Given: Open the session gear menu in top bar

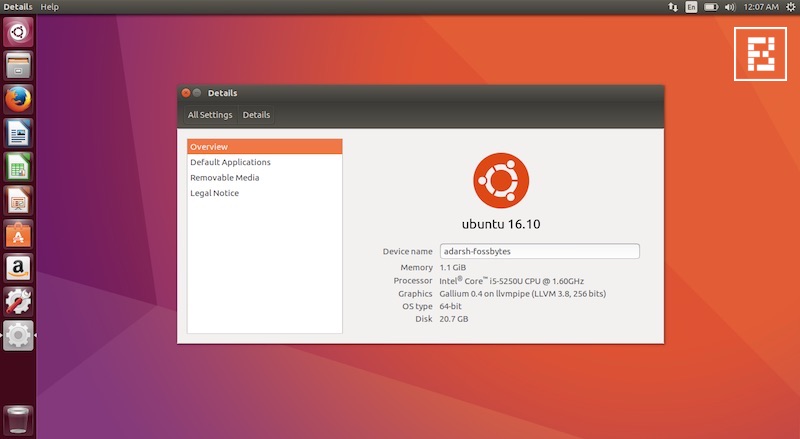Looking at the screenshot, I should point(790,7).
